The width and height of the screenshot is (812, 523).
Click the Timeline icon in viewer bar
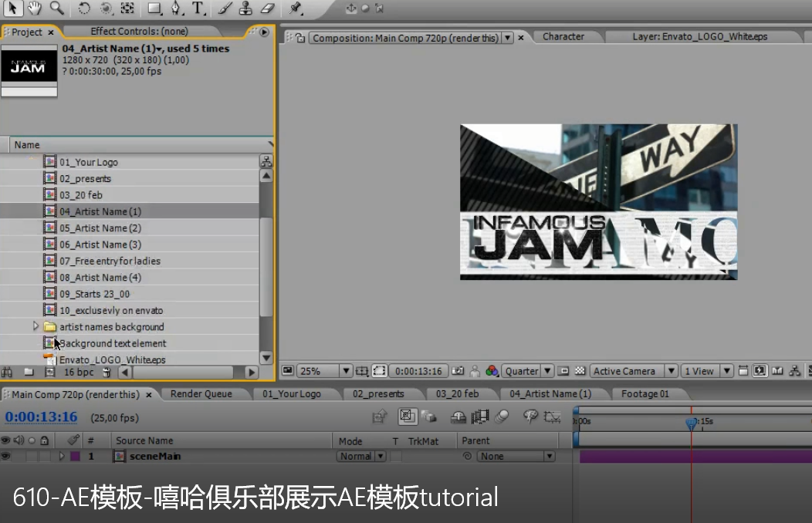[777, 371]
